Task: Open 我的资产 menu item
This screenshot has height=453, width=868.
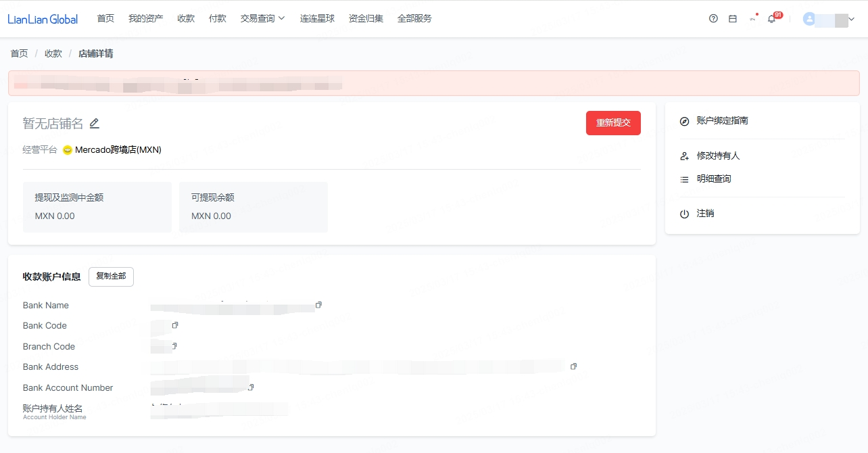Action: [x=146, y=19]
